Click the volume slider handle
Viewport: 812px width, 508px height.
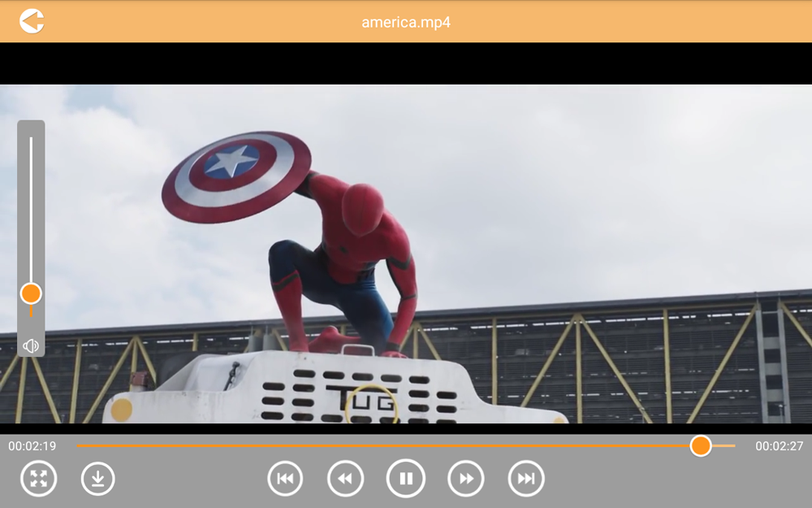click(31, 293)
